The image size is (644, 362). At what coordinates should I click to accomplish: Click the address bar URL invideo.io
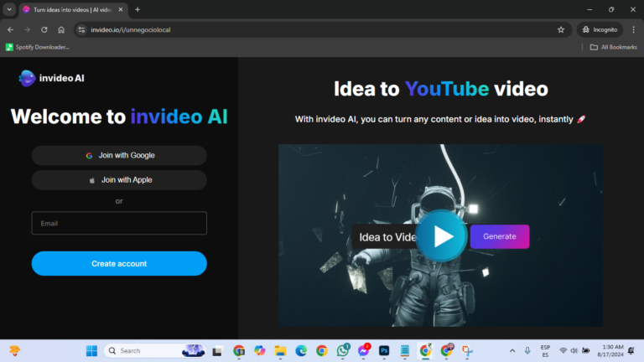pyautogui.click(x=131, y=29)
